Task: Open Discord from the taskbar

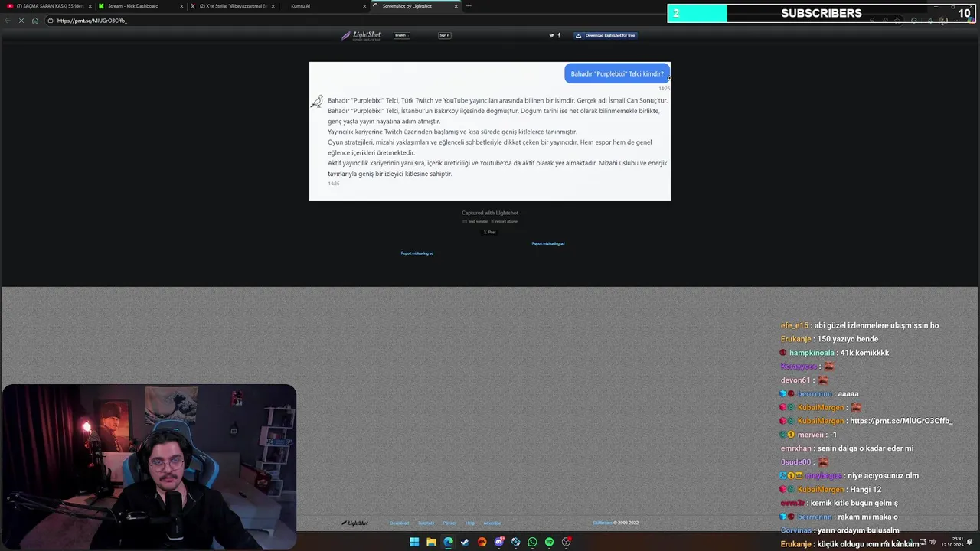Action: pyautogui.click(x=498, y=542)
